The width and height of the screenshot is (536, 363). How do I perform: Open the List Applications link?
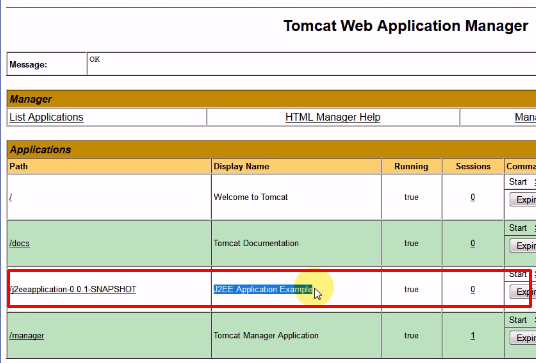[46, 117]
